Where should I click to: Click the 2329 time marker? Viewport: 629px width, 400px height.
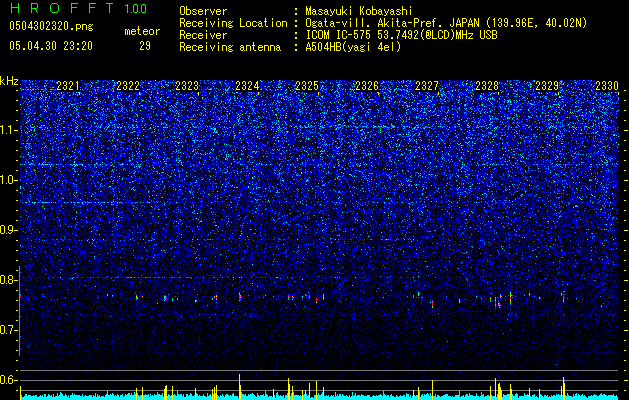tap(547, 86)
